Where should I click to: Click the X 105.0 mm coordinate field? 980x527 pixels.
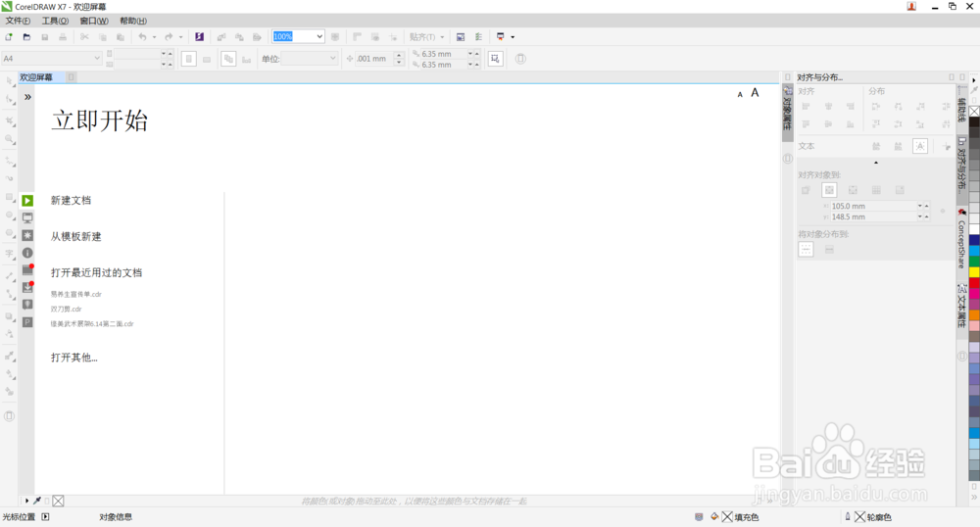coord(873,206)
